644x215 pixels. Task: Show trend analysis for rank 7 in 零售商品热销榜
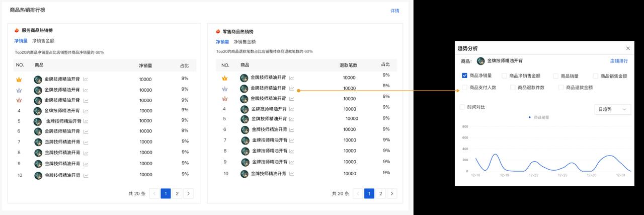pos(292,140)
